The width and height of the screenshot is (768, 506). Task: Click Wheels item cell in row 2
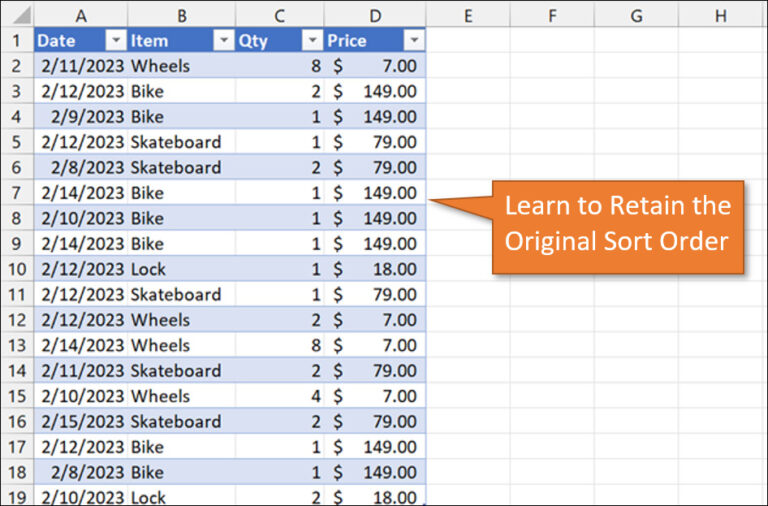pos(182,66)
